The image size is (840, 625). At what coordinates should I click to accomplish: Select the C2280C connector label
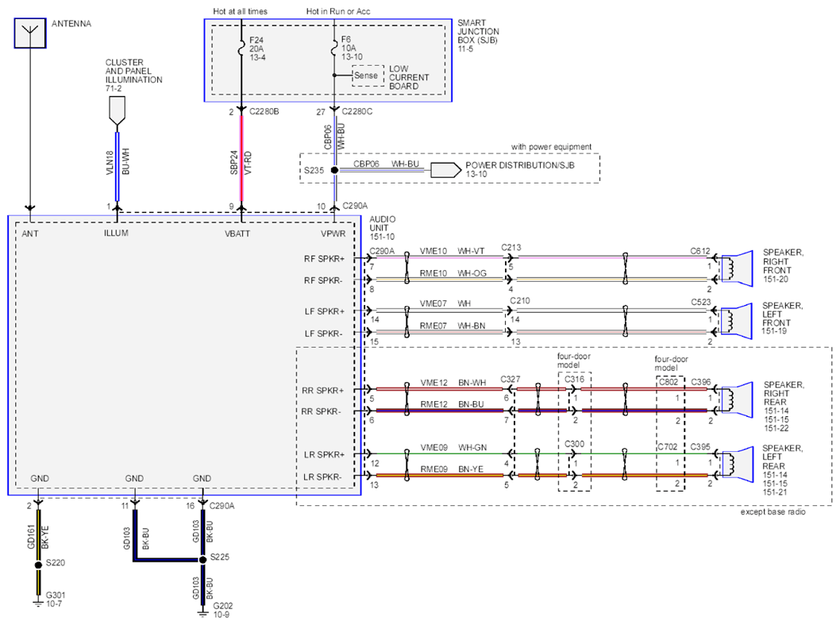(x=356, y=111)
